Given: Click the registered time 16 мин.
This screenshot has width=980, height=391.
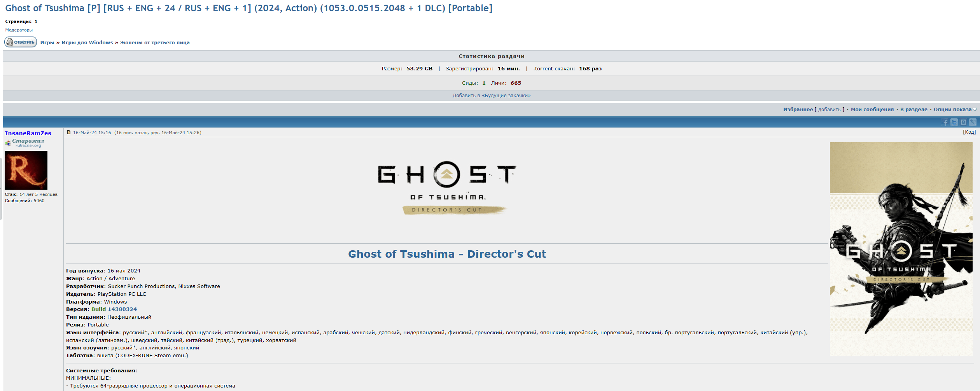Looking at the screenshot, I should click(509, 69).
